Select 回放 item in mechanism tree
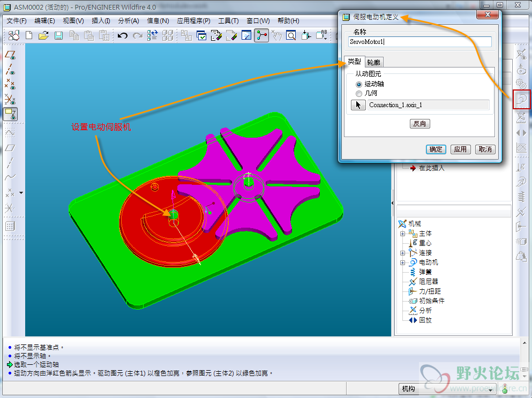Viewport: 532px width, 398px height. 425,320
